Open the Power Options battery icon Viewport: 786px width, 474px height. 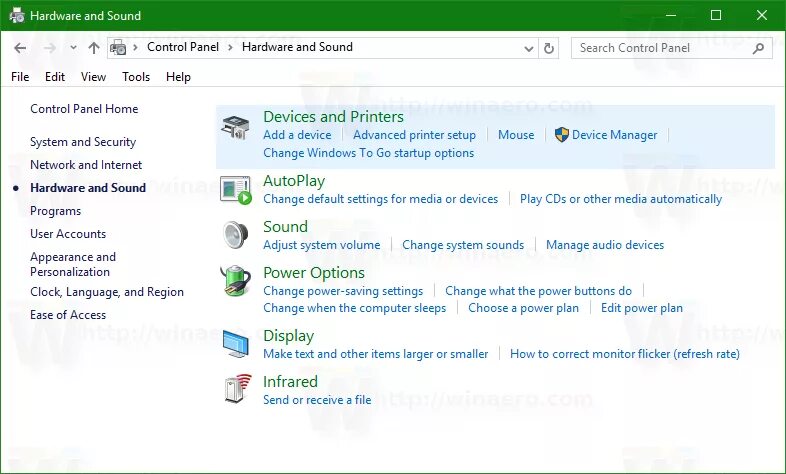coord(236,281)
